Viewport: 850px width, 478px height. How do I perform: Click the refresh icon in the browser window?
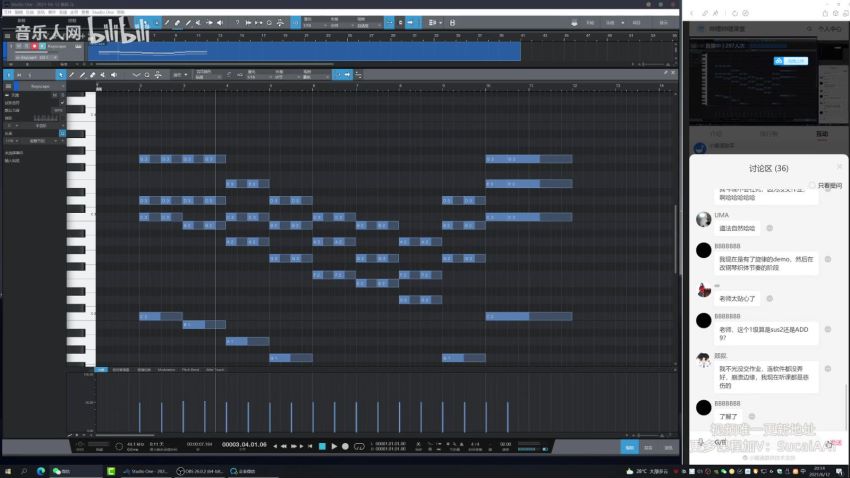pos(735,14)
